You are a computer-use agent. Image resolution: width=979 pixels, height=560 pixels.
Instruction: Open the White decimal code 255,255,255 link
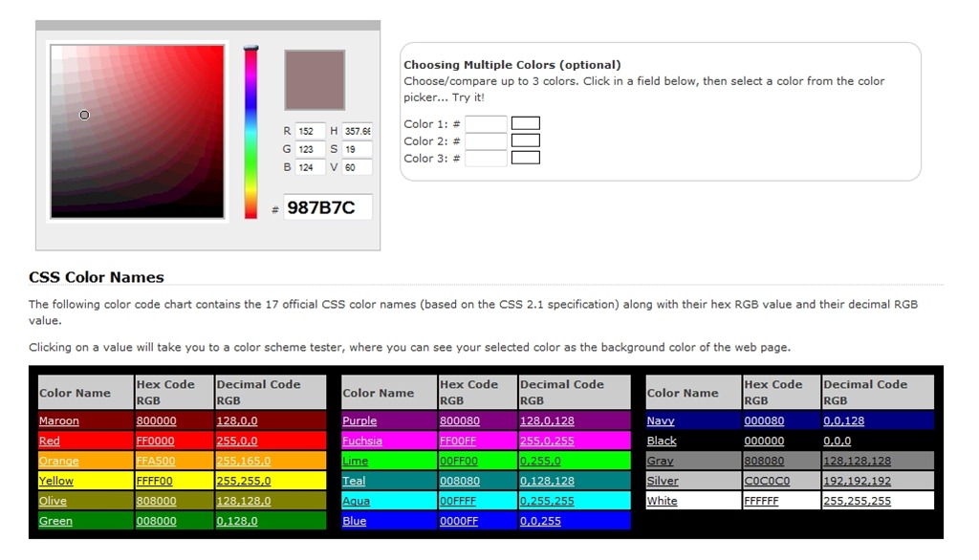coord(858,501)
